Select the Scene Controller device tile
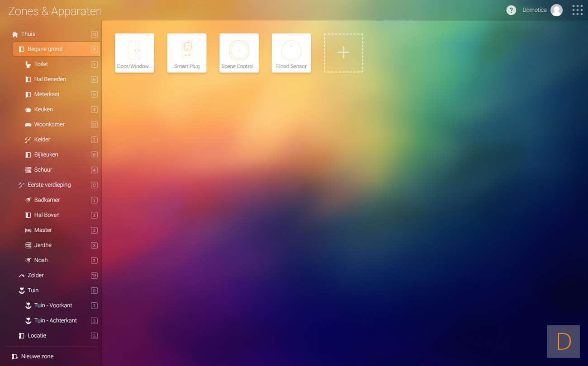588x366 pixels. (x=239, y=53)
